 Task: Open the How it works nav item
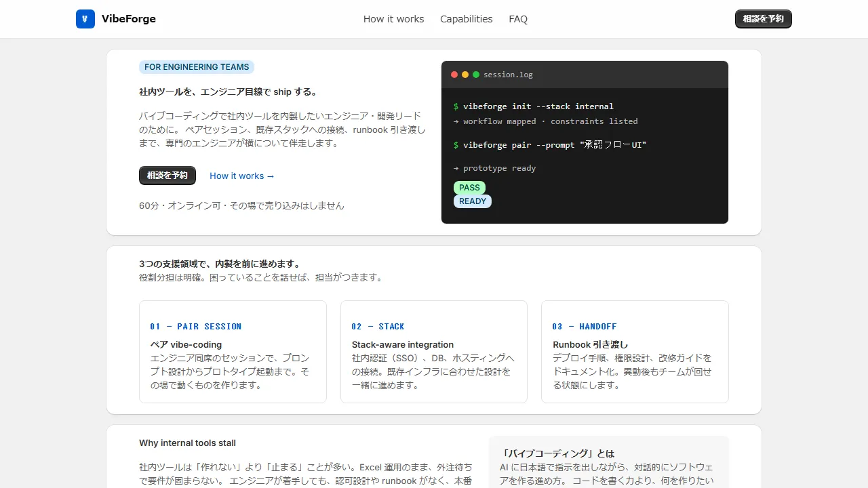click(x=393, y=19)
